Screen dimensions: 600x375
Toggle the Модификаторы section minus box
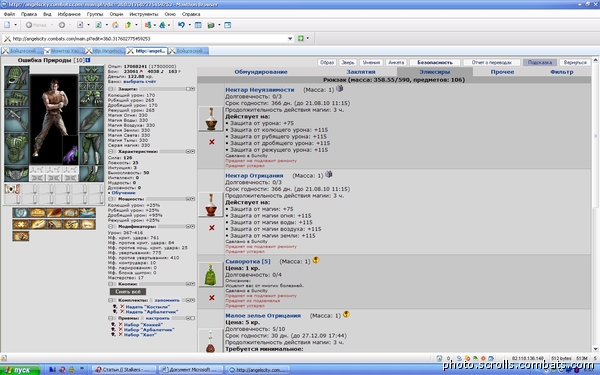pyautogui.click(x=111, y=227)
